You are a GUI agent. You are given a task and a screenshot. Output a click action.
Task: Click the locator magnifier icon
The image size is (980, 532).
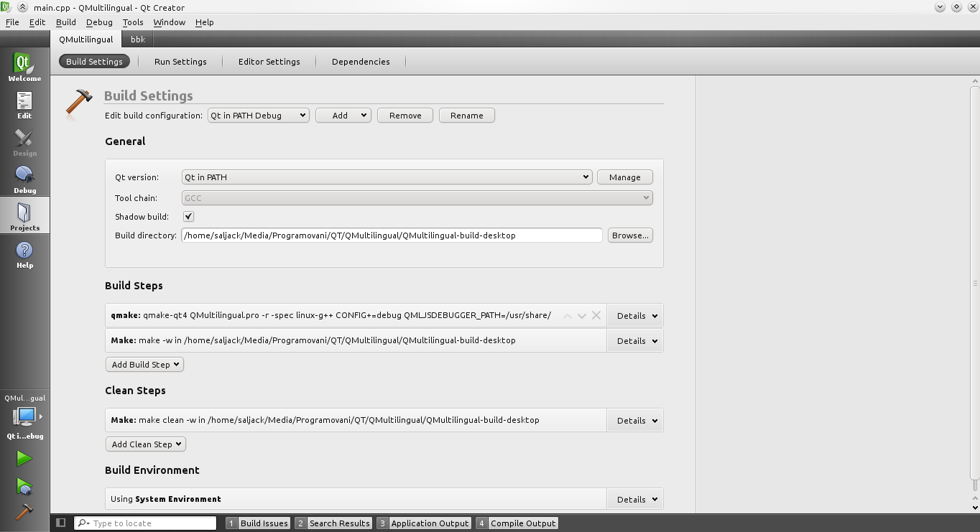[x=83, y=523]
